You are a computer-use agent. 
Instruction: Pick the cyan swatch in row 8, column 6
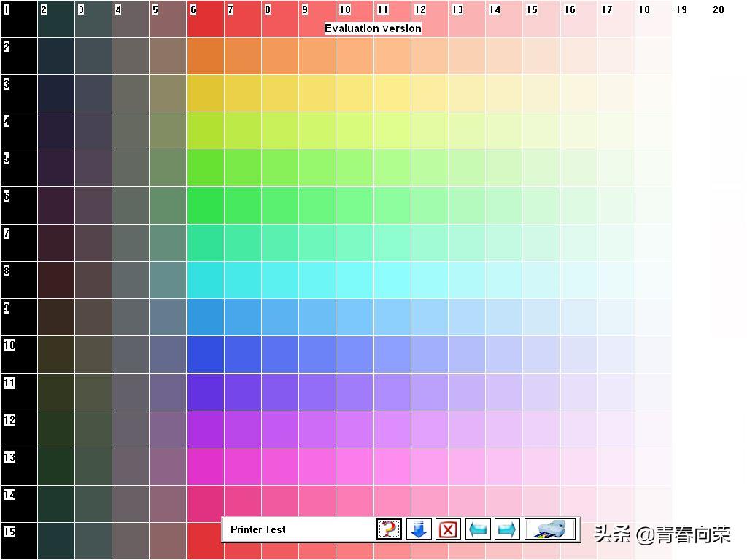pos(205,280)
